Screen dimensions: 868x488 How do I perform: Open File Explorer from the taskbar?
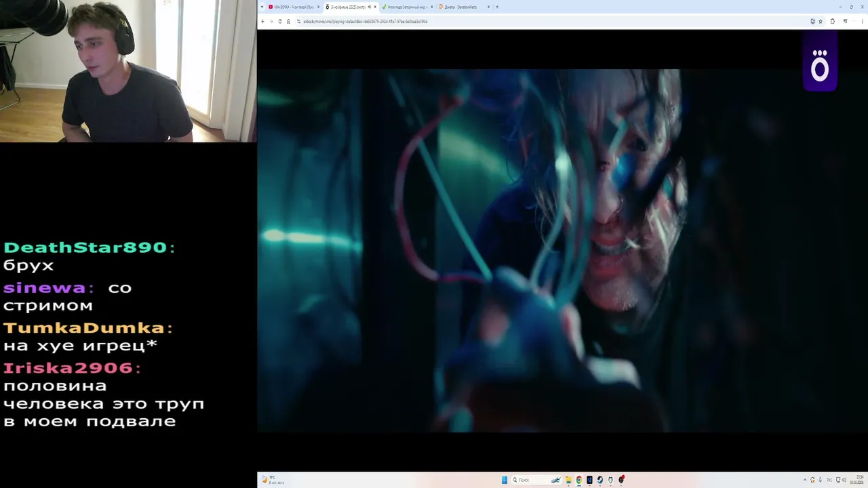[x=568, y=480]
